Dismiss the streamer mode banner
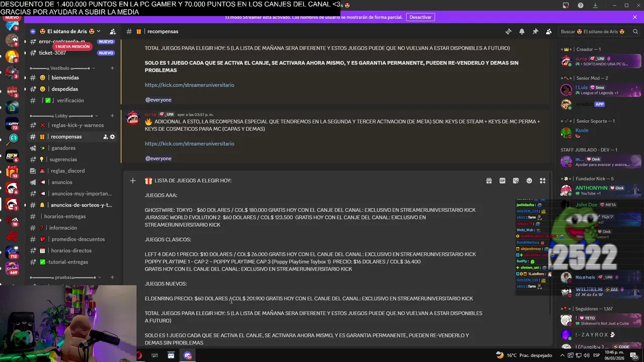 pos(635,17)
